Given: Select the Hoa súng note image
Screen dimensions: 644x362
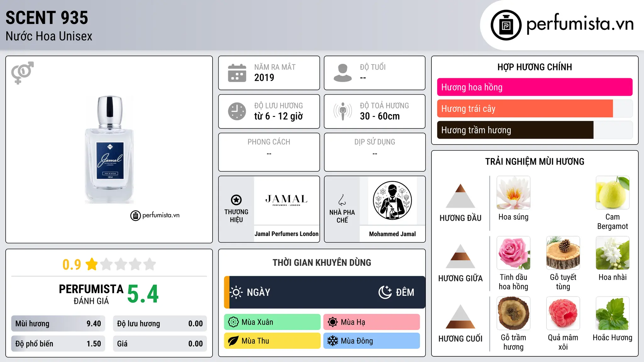Looking at the screenshot, I should [514, 193].
